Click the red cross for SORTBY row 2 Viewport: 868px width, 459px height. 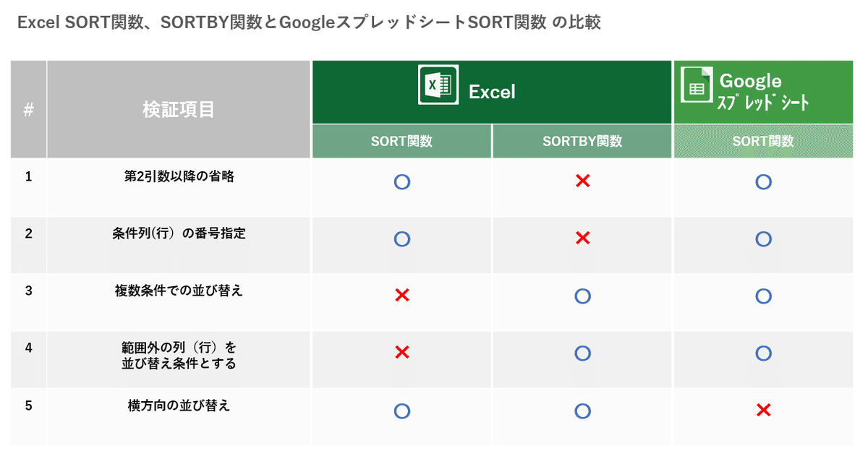click(583, 238)
